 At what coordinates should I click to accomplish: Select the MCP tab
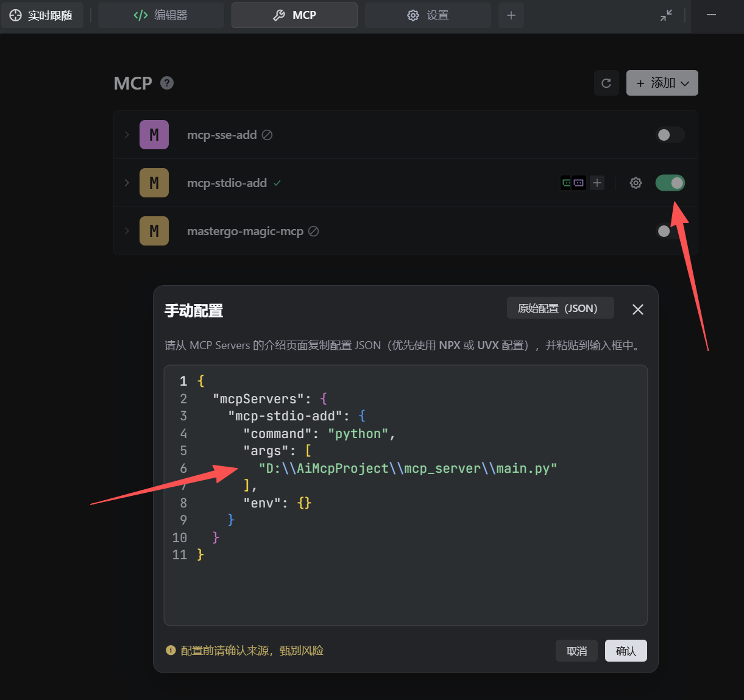294,15
